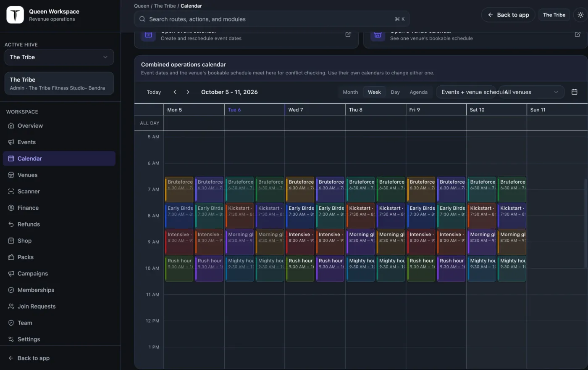
Task: Switch calendar to Agenda view
Action: point(419,92)
